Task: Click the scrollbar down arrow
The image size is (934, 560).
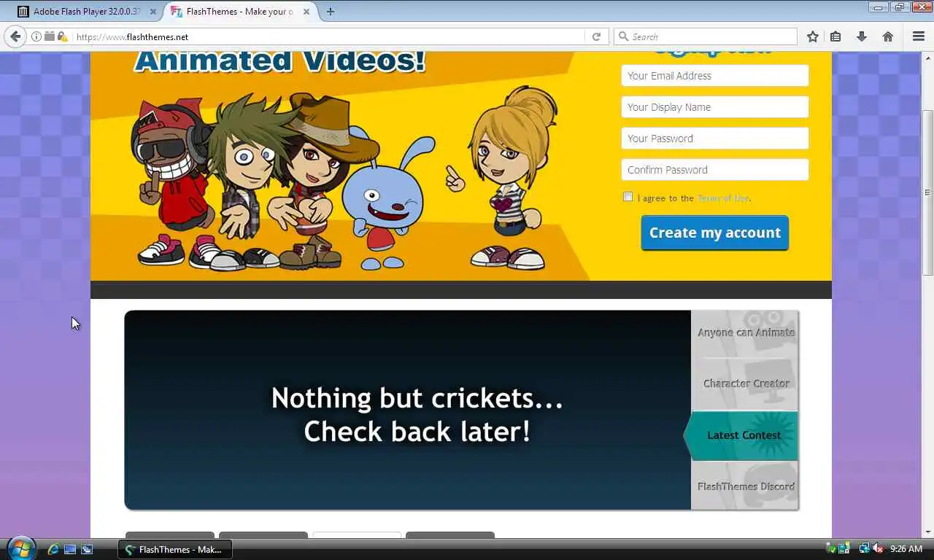Action: point(927,532)
